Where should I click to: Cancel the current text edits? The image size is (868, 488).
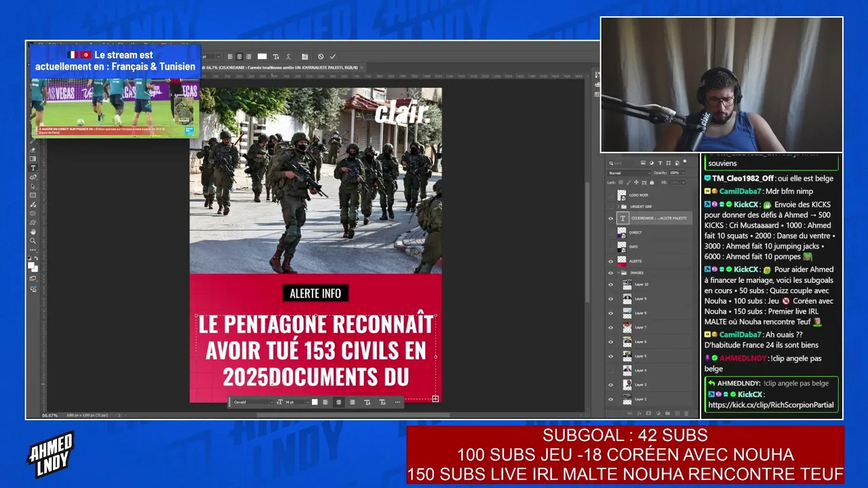[x=321, y=57]
